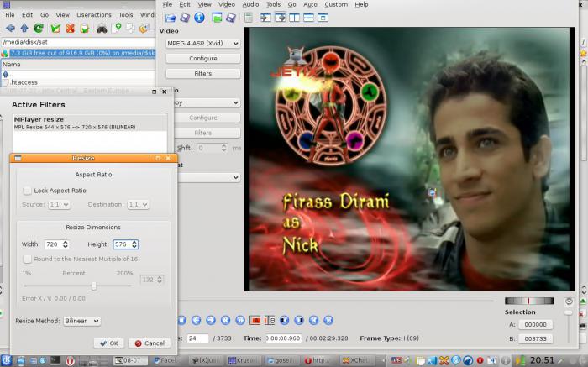Open Avidemux Custom menu
Screen dimensions: 588x367
(x=336, y=4)
